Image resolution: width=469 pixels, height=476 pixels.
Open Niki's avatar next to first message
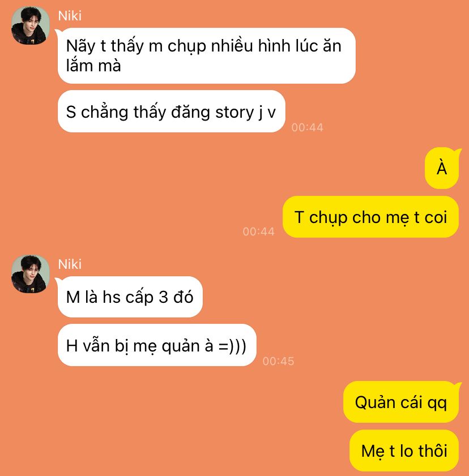point(30,25)
